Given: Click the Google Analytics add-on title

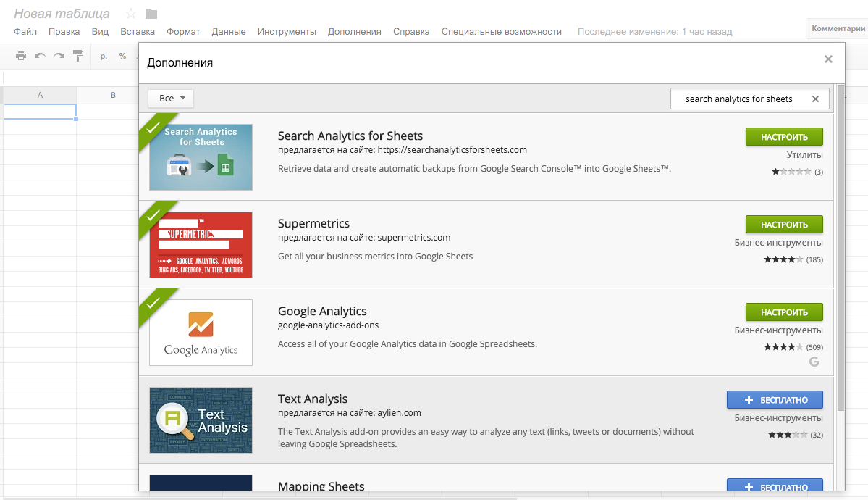Looking at the screenshot, I should (x=322, y=311).
